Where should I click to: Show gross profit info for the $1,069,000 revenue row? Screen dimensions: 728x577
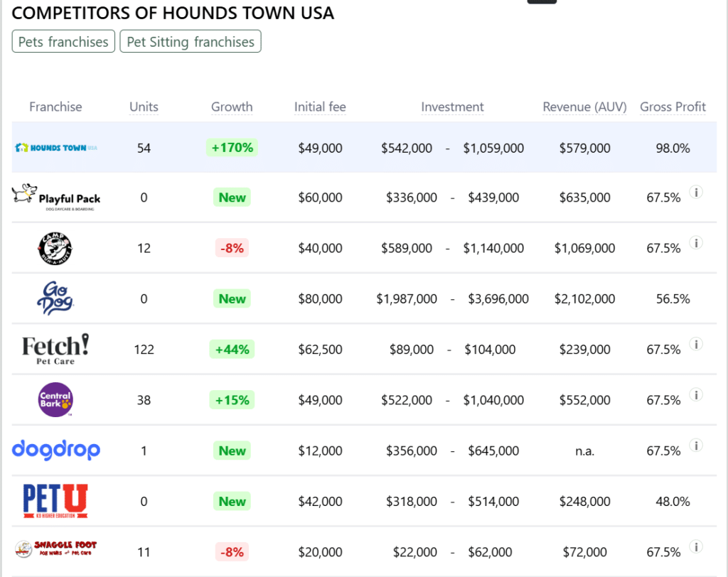695,243
